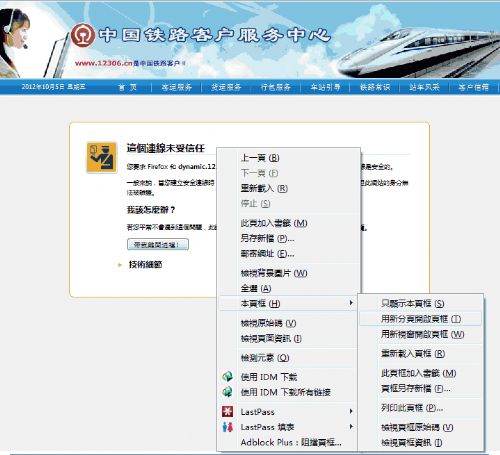Click the IDM icon beside 使用 IDM 下載

pos(227,377)
